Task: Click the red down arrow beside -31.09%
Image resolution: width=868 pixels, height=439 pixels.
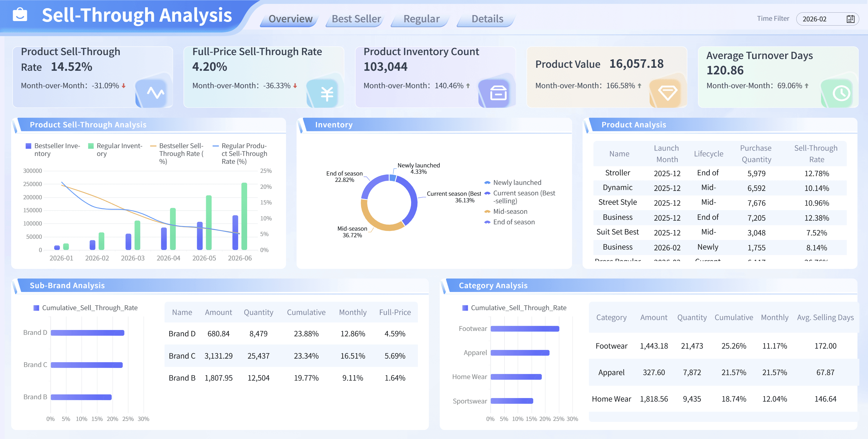Action: [x=124, y=86]
